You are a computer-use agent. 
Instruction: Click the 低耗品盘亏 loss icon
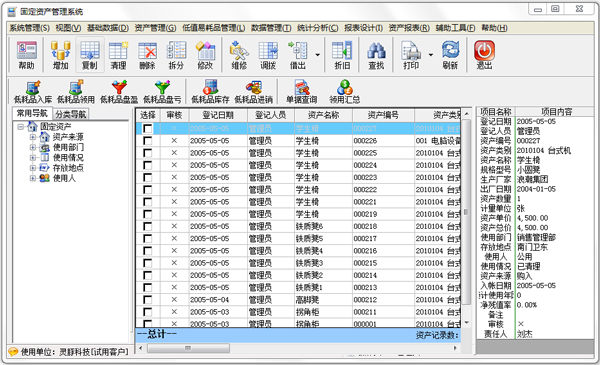[x=162, y=92]
